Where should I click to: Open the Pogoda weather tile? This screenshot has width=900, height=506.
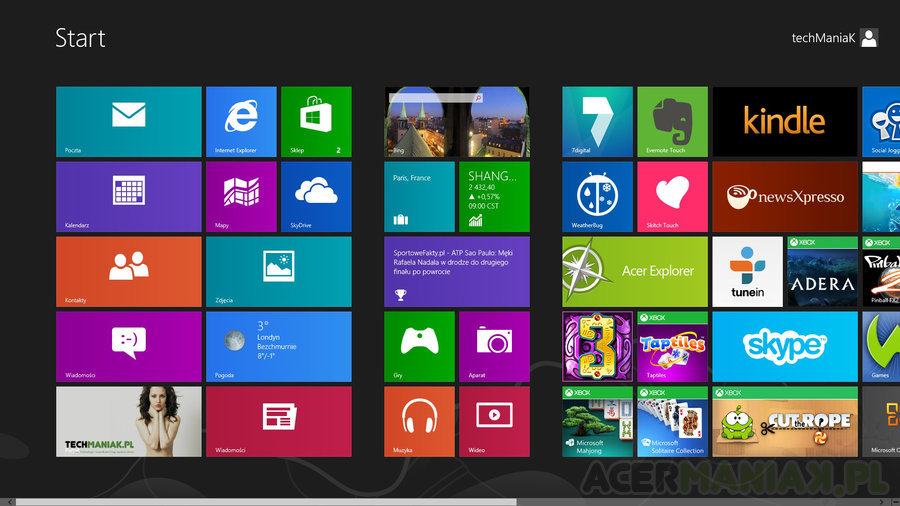pos(278,347)
